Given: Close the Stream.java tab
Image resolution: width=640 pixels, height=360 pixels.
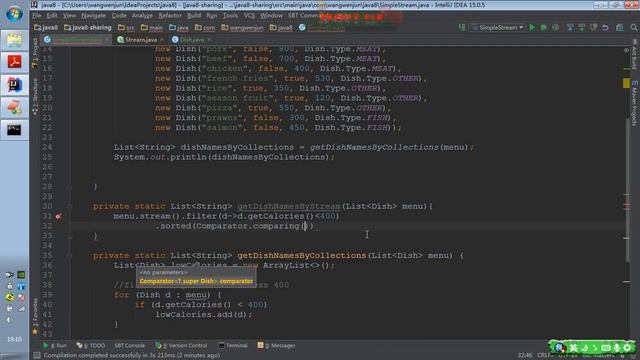Looking at the screenshot, I should pos(162,40).
